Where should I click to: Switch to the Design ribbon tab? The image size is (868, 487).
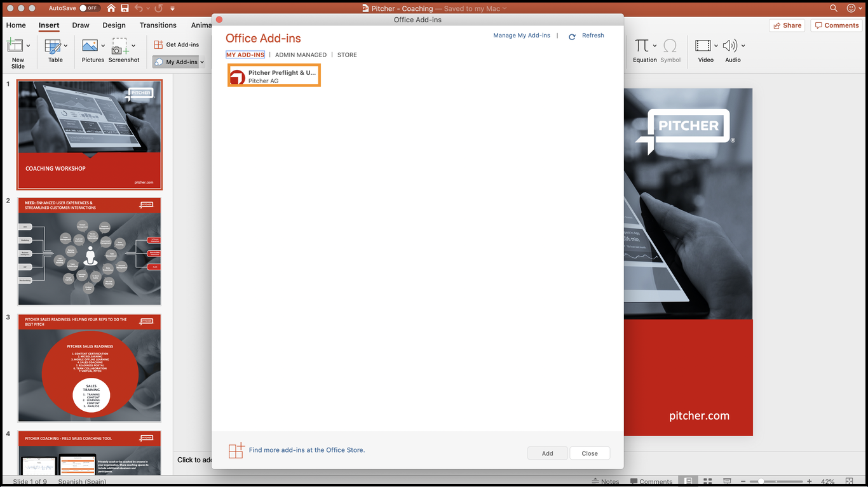(114, 25)
